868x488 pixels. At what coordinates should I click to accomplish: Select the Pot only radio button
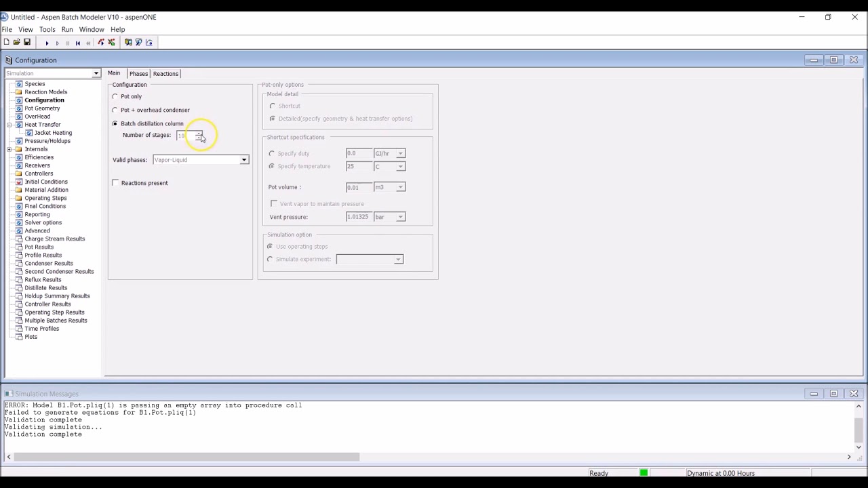pyautogui.click(x=115, y=96)
